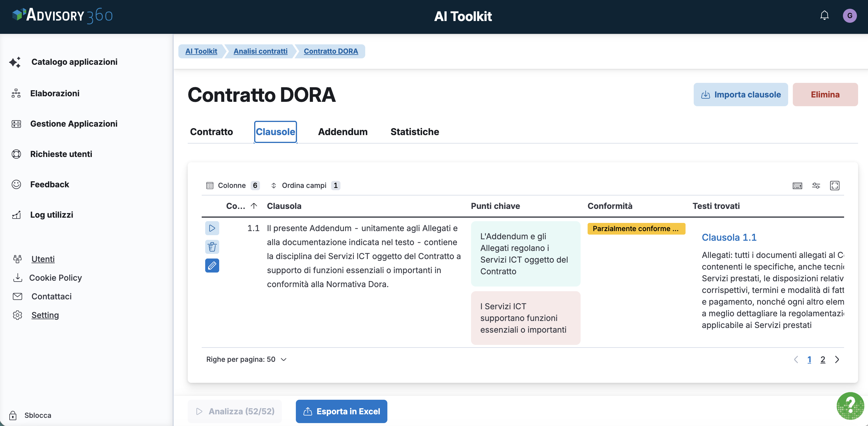This screenshot has height=426, width=868.
Task: Switch to the Addendum tab
Action: pos(342,132)
